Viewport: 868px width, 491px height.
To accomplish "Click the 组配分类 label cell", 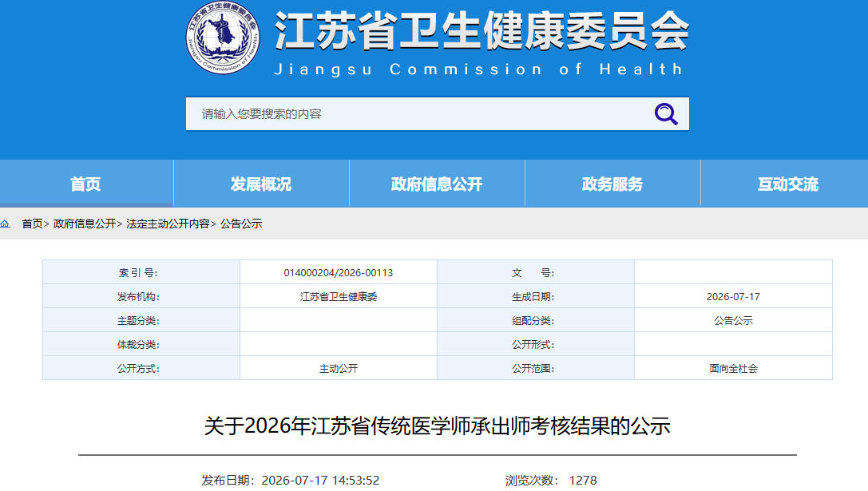I will click(536, 320).
